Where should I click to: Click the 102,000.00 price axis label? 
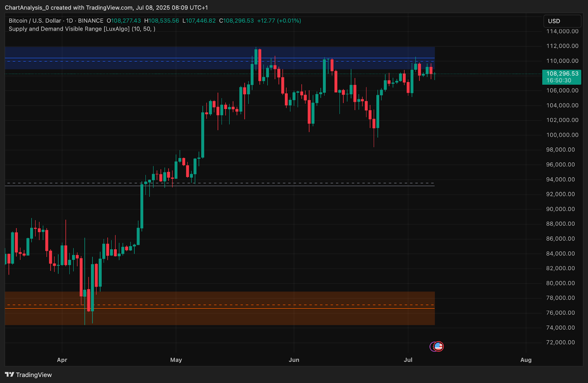562,120
